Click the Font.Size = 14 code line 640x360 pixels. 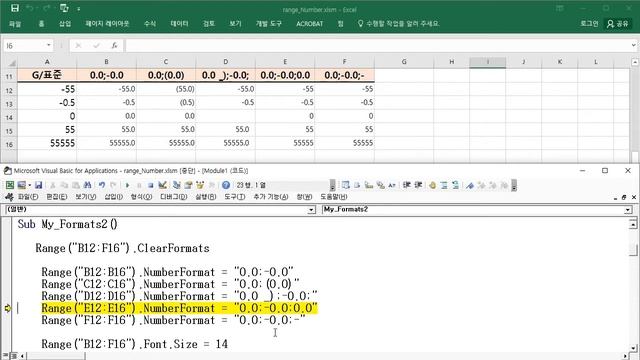pos(134,344)
